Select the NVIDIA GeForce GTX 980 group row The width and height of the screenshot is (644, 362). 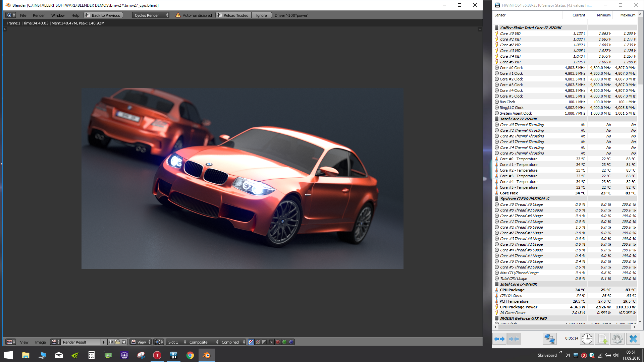coord(565,318)
